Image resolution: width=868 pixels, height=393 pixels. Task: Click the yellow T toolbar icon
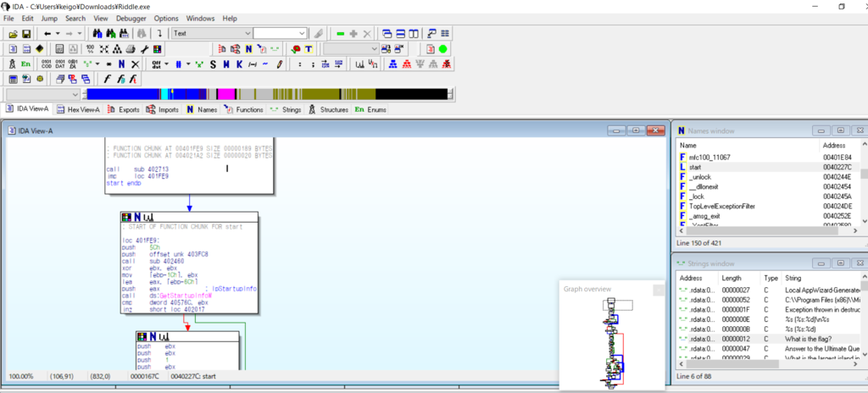point(309,49)
